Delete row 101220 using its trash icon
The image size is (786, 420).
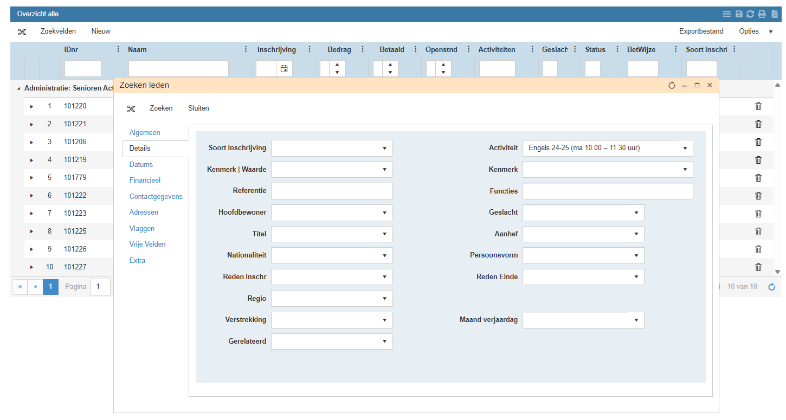757,105
